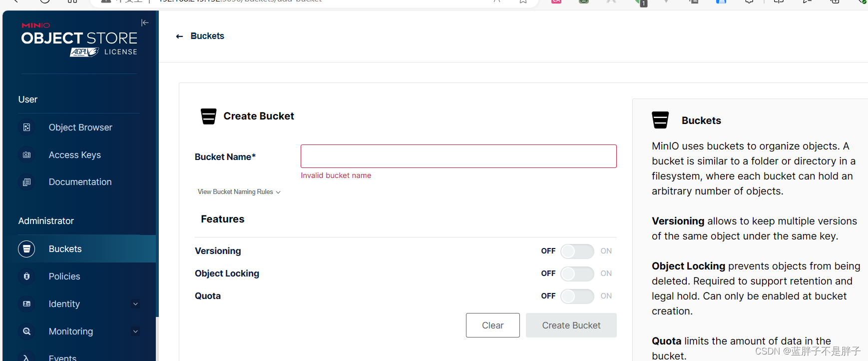The width and height of the screenshot is (868, 361).
Task: Click the Documentation sidebar icon
Action: click(x=27, y=182)
